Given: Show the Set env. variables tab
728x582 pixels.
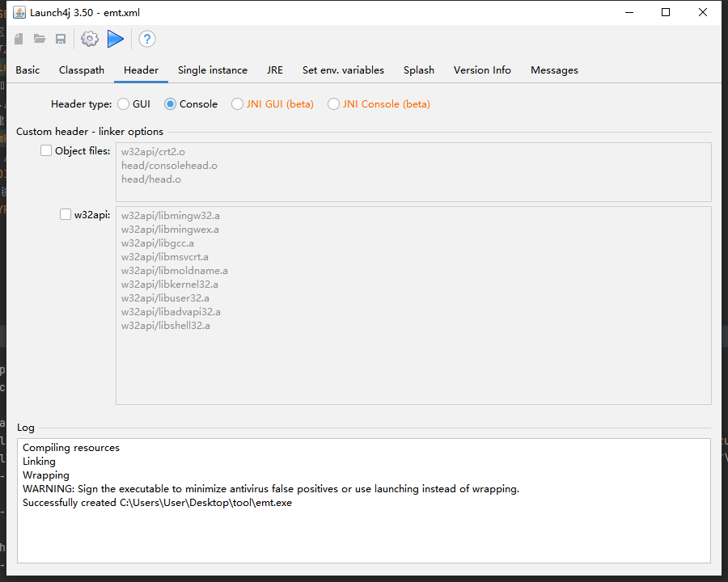Looking at the screenshot, I should coord(343,70).
